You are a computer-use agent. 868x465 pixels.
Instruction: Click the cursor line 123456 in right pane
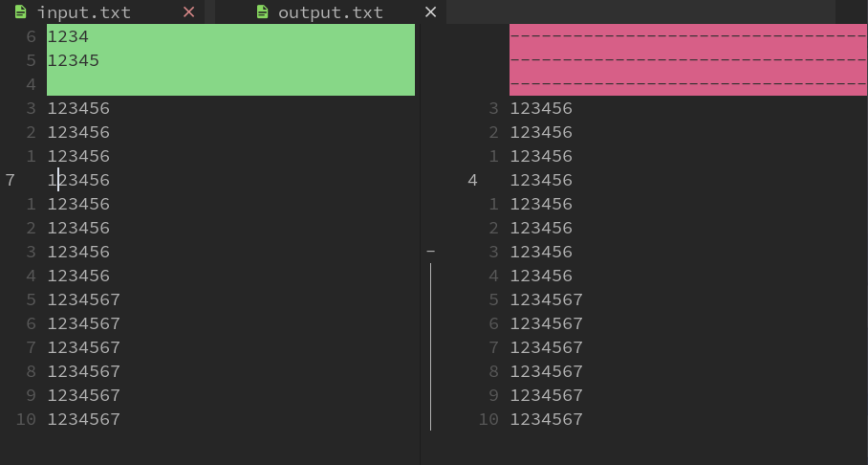click(541, 180)
